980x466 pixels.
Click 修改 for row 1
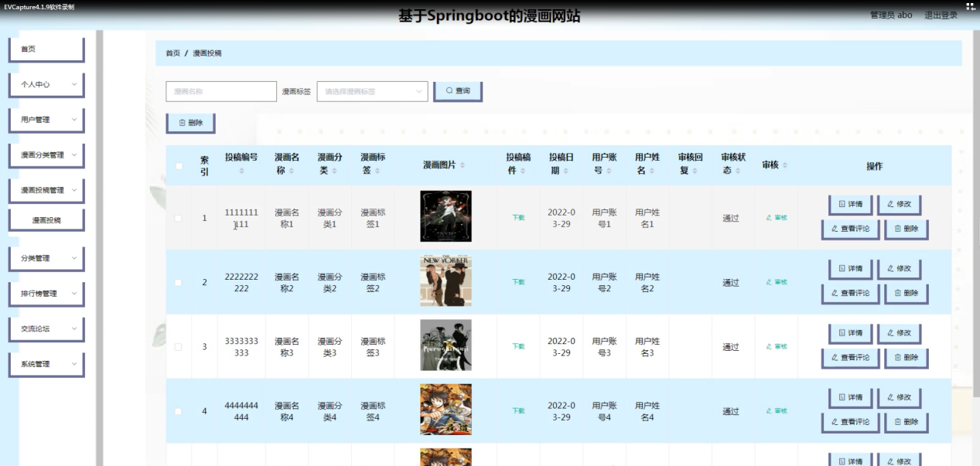[x=899, y=205]
